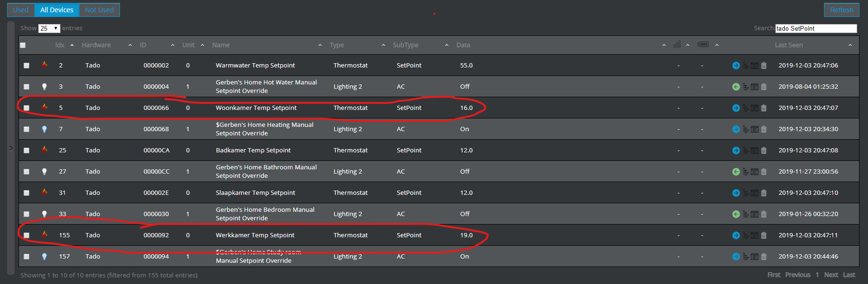Go to the Next page link
This screenshot has width=868, height=284.
pos(831,275)
